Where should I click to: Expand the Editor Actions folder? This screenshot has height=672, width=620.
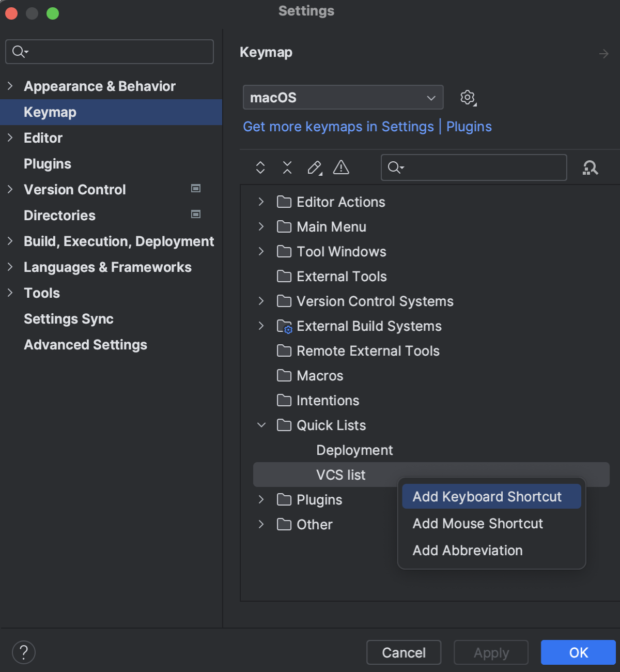261,202
